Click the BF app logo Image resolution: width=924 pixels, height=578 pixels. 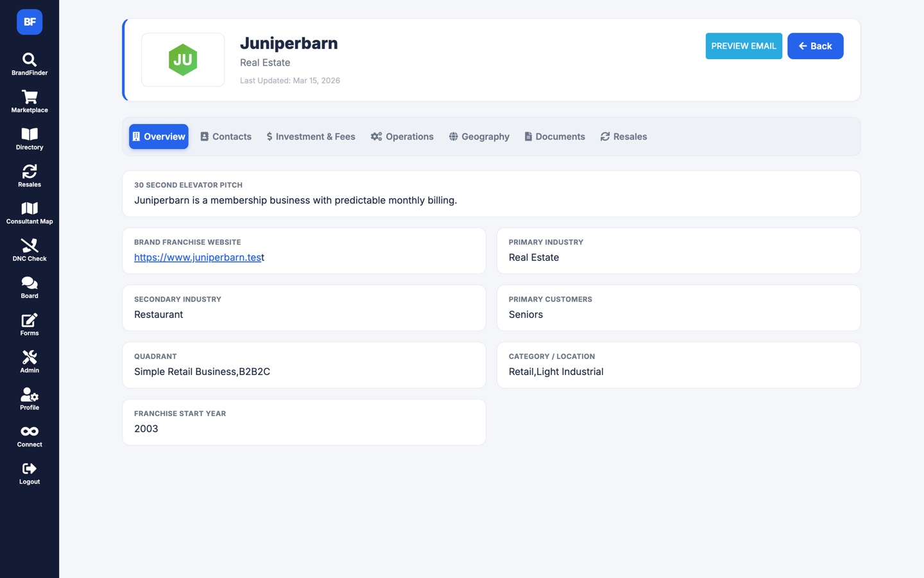[x=30, y=22]
